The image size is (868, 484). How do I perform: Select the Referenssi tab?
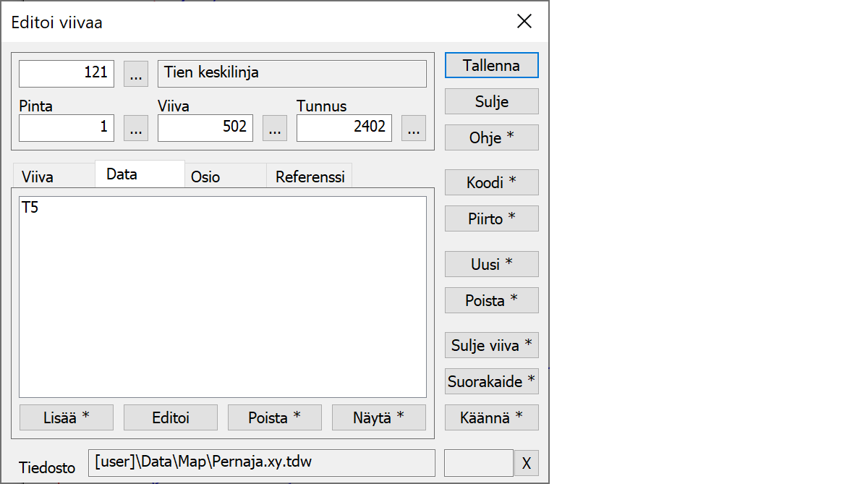tap(310, 177)
